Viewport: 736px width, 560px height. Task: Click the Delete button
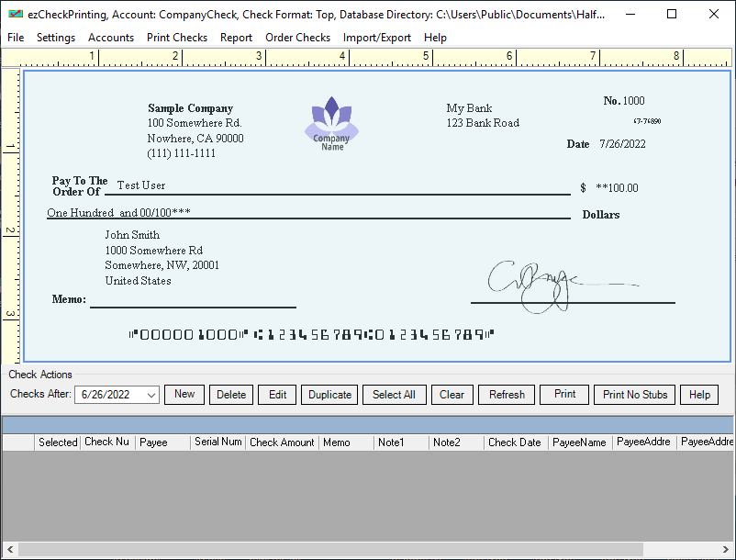[231, 395]
